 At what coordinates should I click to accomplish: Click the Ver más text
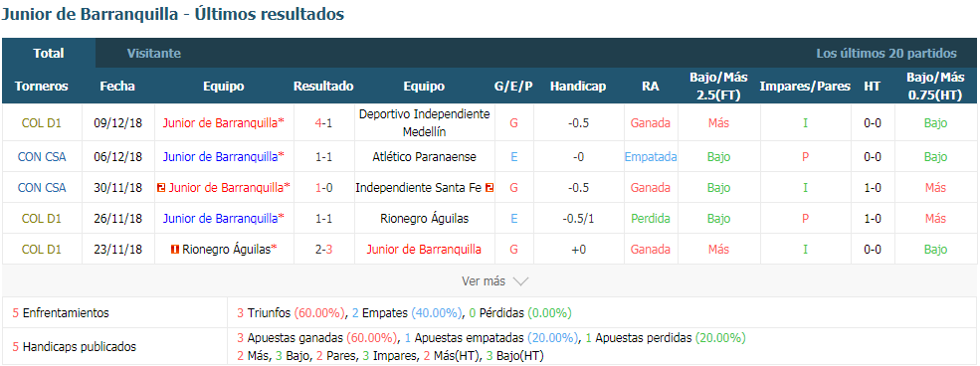[484, 281]
